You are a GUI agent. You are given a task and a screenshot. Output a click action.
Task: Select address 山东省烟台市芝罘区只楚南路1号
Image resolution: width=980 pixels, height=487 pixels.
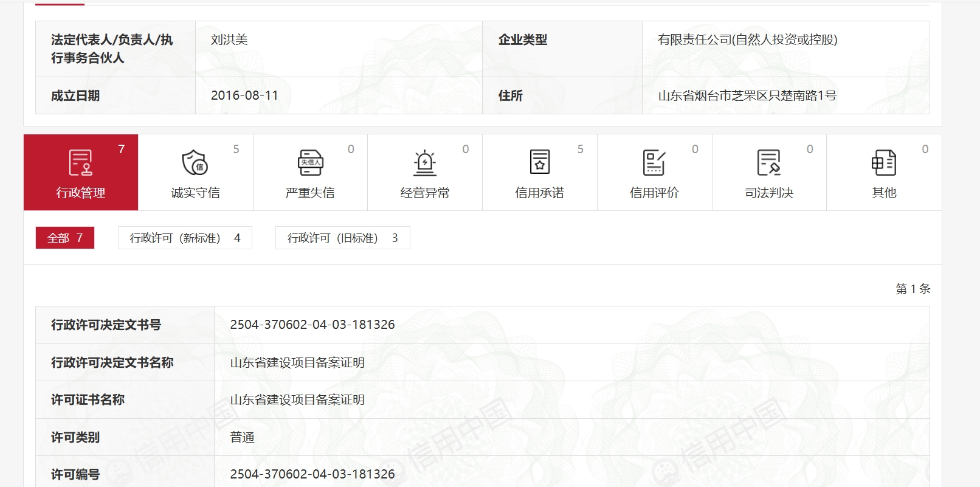(x=747, y=95)
